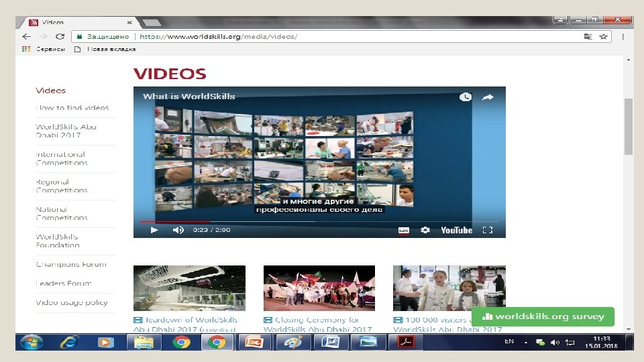Click the scrollbar down arrow

tap(629, 328)
